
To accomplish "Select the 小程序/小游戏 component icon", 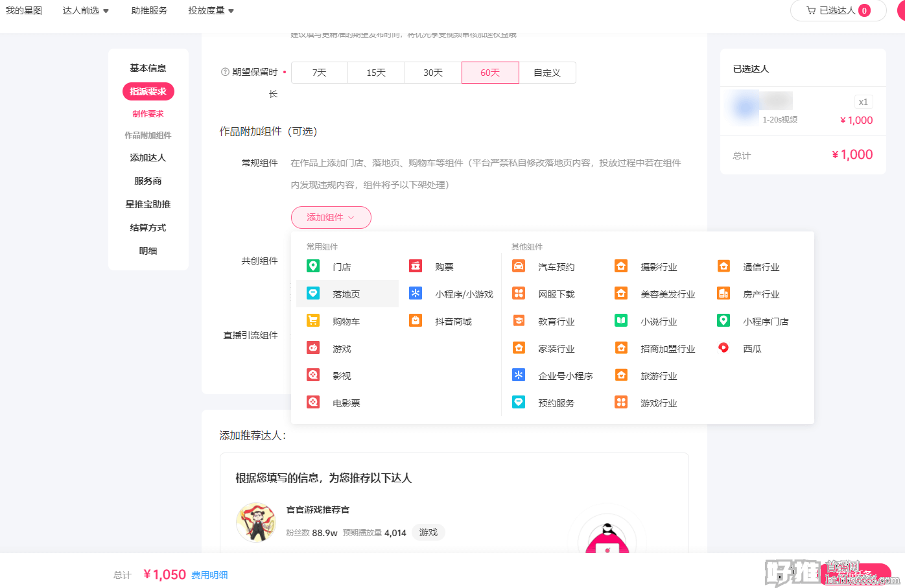I will (416, 294).
